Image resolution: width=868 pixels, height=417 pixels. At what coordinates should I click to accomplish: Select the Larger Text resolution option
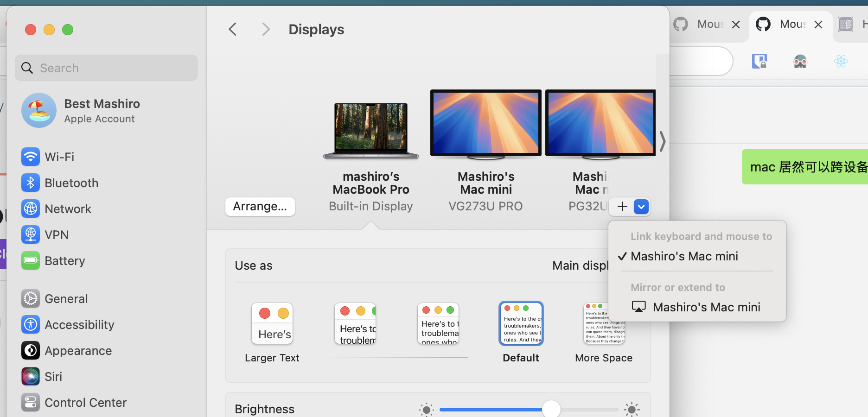click(272, 324)
